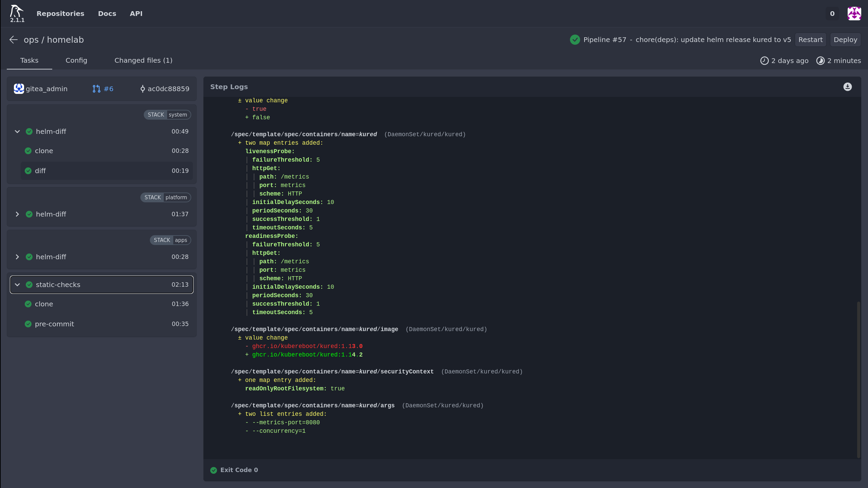Click the readOnlyRootFilesystem: true line
Screen dimensions: 868x488
click(x=295, y=389)
